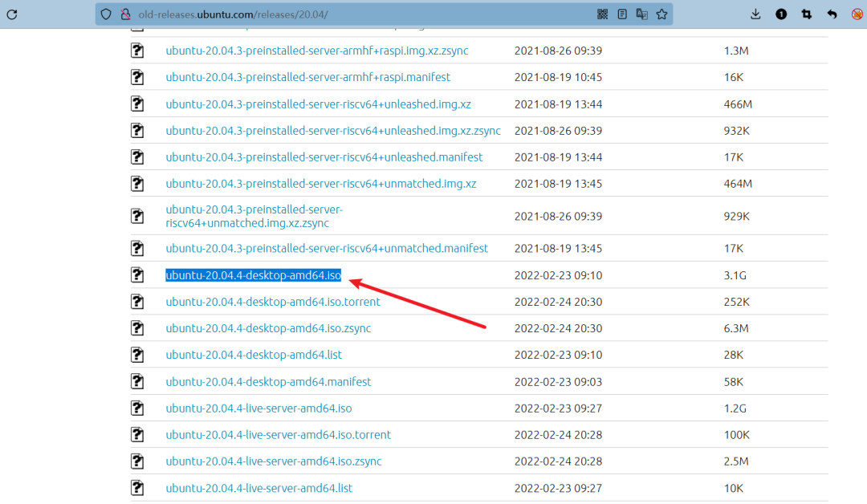867x504 pixels.
Task: Open the round black extension icon
Action: tap(781, 14)
